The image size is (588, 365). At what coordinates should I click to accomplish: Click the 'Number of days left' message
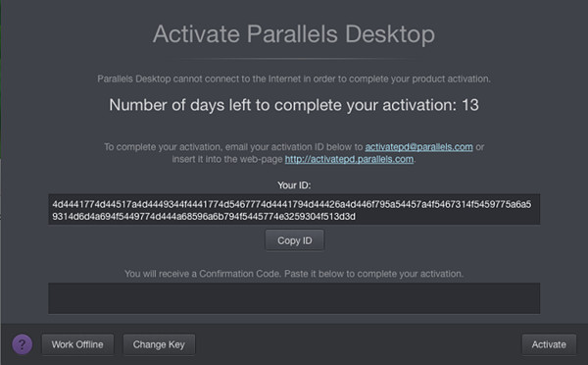click(x=294, y=105)
